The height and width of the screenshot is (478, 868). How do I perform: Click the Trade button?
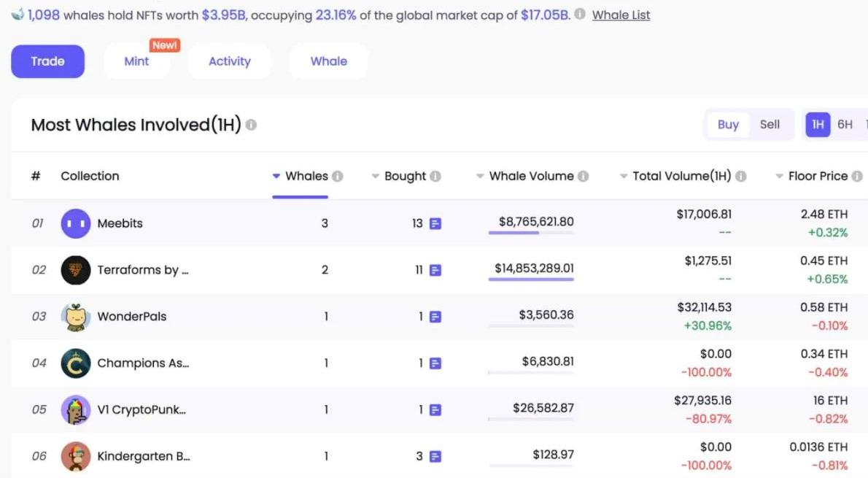47,61
